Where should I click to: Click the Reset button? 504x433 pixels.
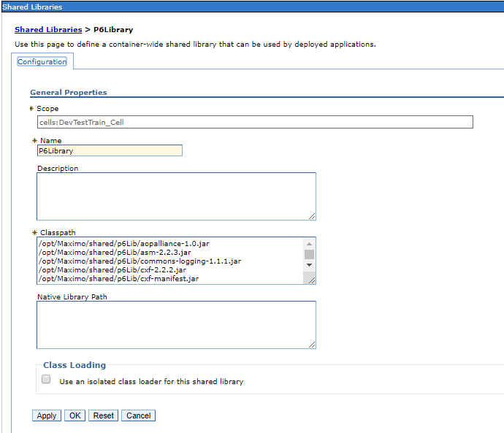(x=104, y=415)
